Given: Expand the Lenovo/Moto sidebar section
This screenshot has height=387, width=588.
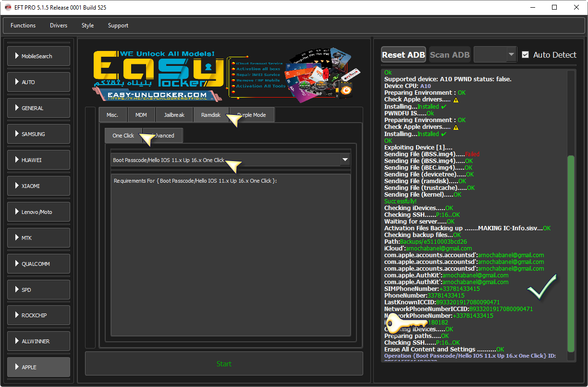Looking at the screenshot, I should [x=39, y=212].
